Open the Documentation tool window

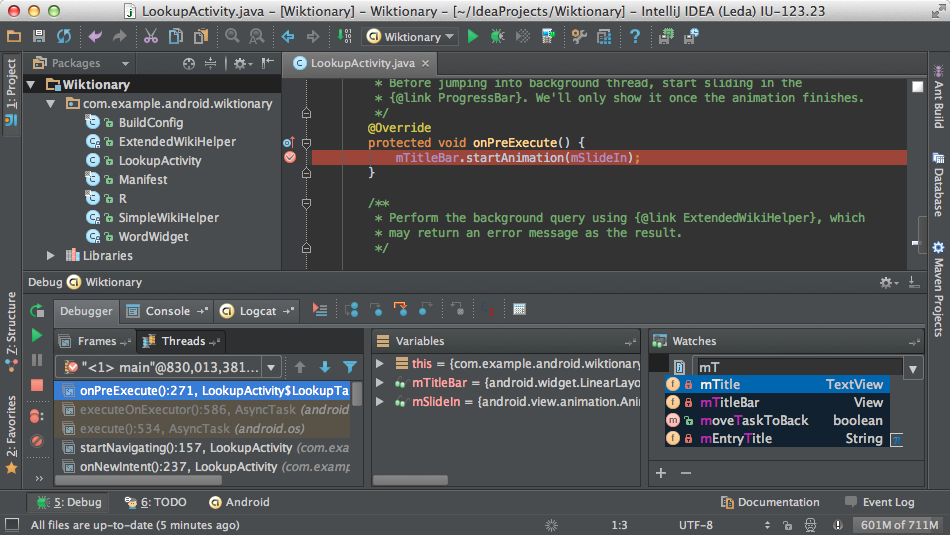click(770, 502)
